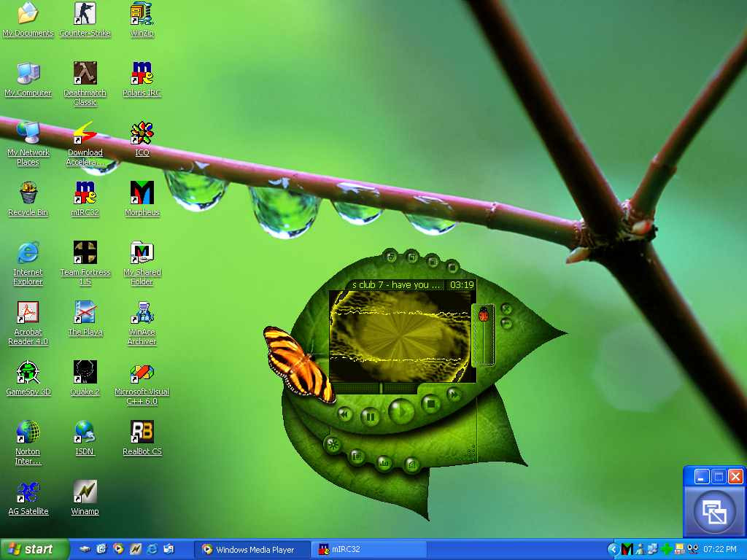Click the rewind button in leaf player

pos(344,414)
